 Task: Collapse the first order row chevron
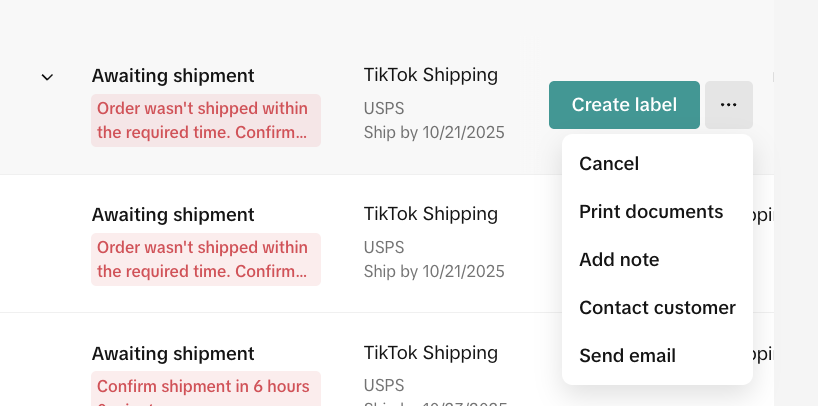point(47,77)
